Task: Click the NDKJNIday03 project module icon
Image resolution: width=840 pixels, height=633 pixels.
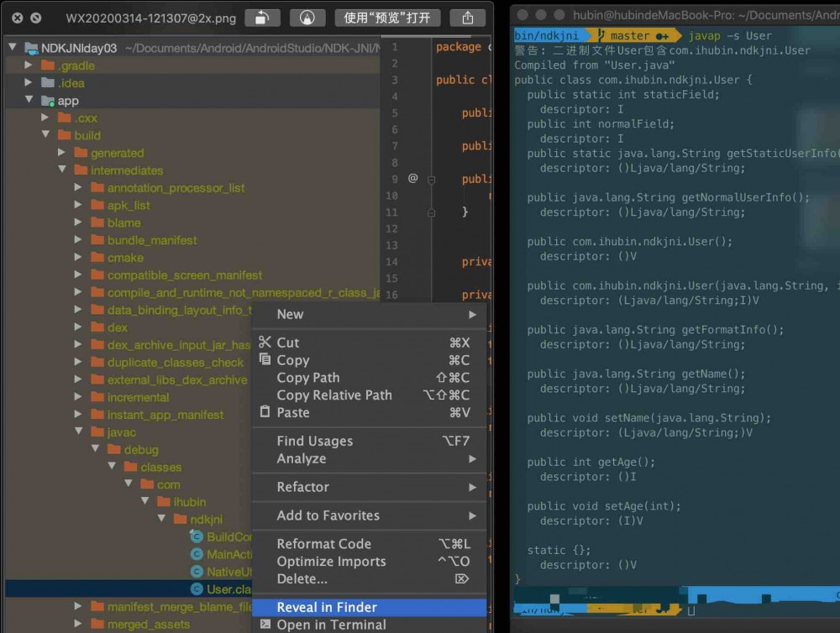Action: pyautogui.click(x=31, y=48)
